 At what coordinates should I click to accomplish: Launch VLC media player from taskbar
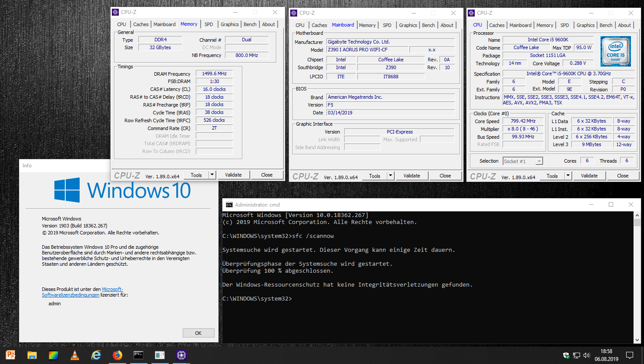click(x=75, y=355)
